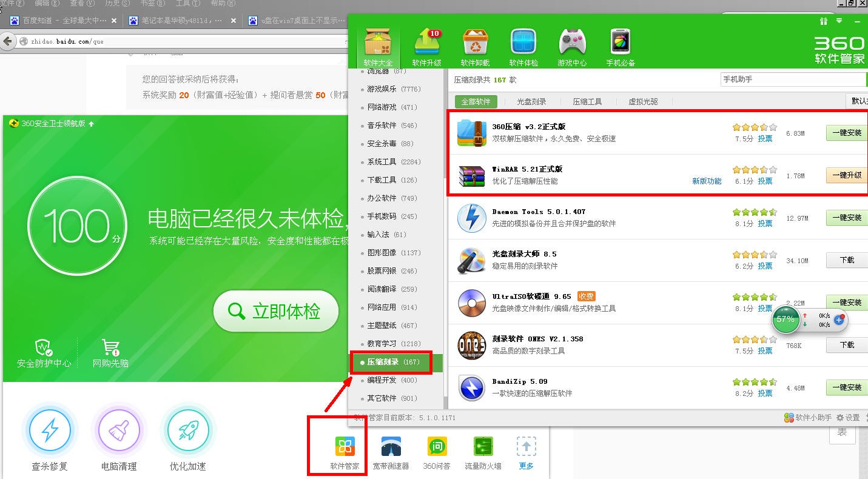Click the browser address bar zhidao.baidu.com
868x479 pixels.
pos(182,42)
